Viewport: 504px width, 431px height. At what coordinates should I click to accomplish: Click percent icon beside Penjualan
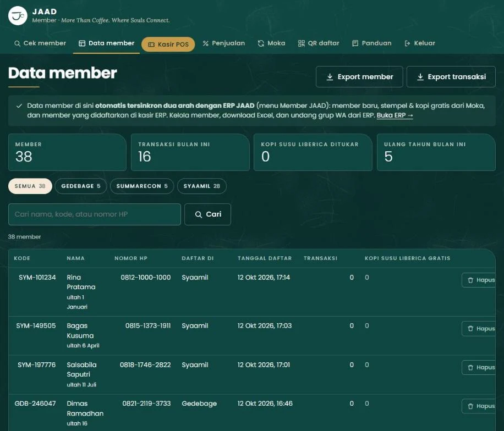point(206,43)
